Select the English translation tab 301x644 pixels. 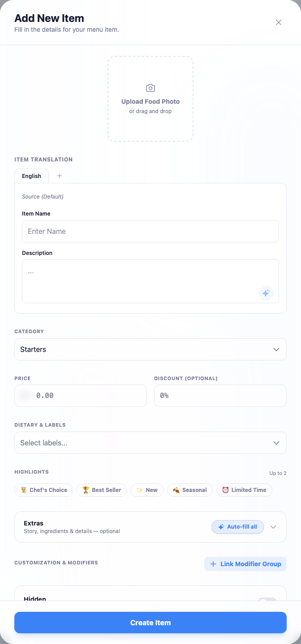coord(31,176)
